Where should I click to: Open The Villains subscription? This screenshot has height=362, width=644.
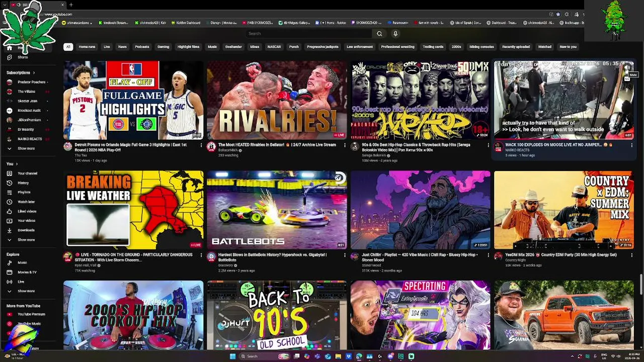tap(26, 92)
